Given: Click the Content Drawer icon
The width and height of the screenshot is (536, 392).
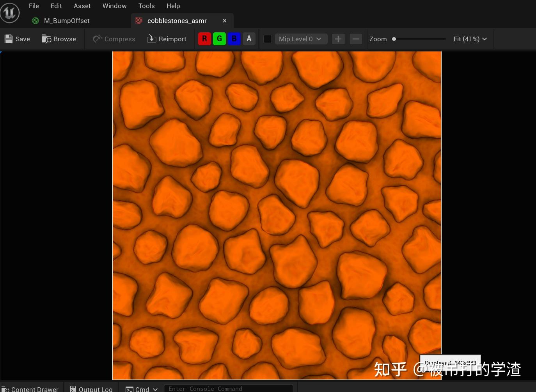Looking at the screenshot, I should coord(5,388).
